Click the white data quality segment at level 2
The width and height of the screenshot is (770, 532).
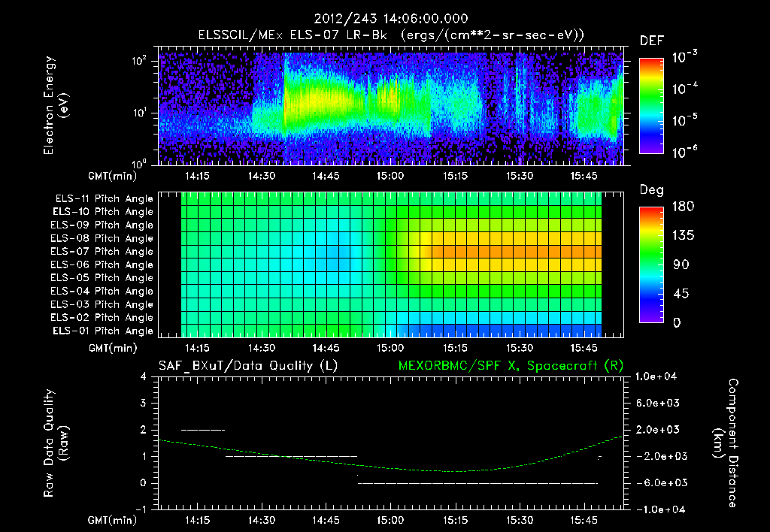click(203, 430)
